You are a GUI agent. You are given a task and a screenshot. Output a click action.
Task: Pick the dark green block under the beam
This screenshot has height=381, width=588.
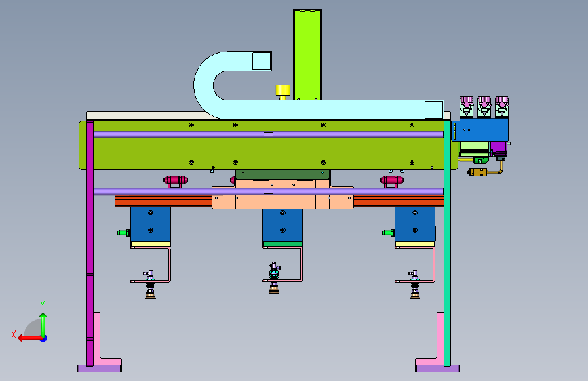pos(282,174)
